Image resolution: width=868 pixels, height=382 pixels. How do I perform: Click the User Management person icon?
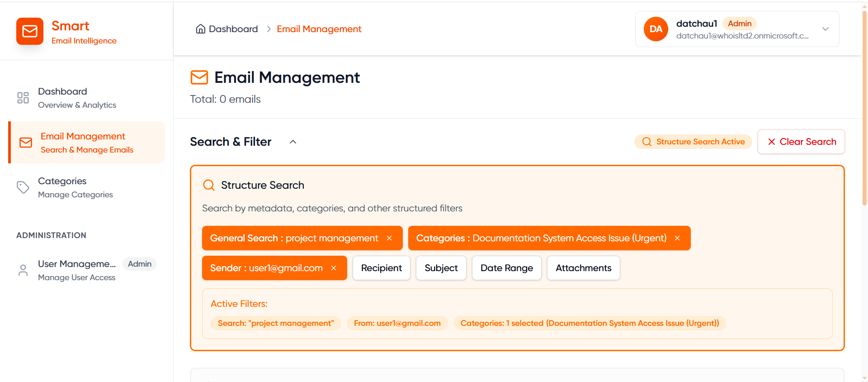point(23,270)
